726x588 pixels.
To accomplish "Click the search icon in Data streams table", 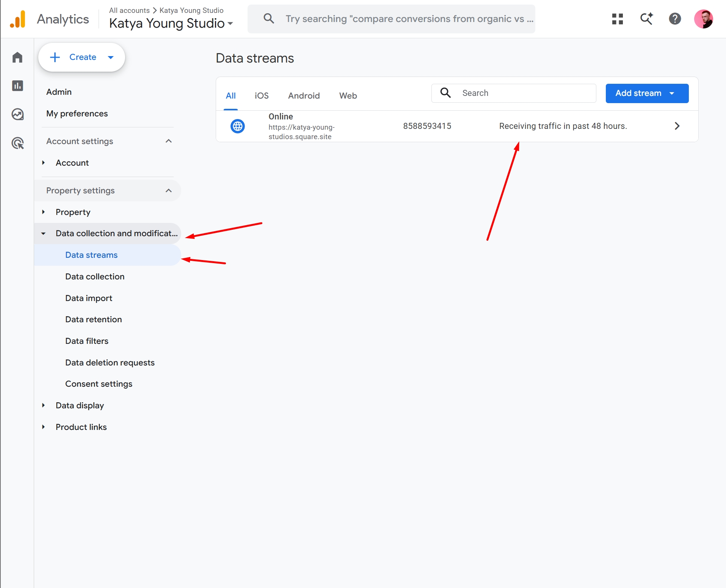I will pyautogui.click(x=445, y=93).
